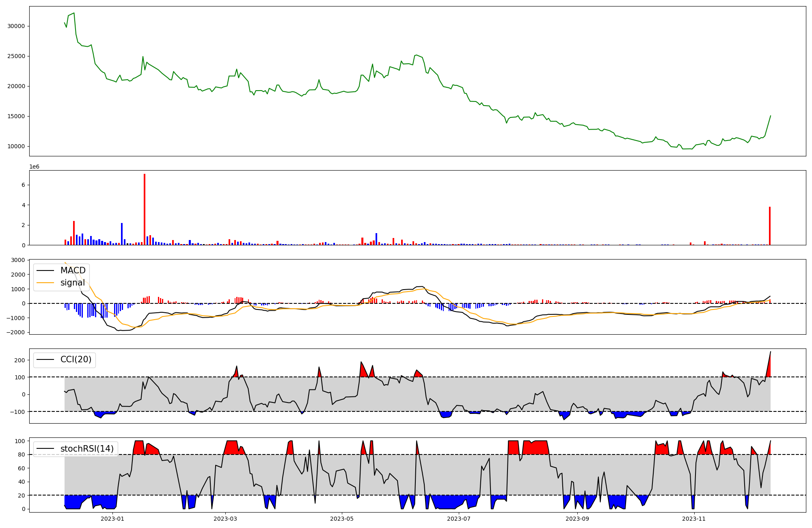This screenshot has width=812, height=528.
Task: Click the 30000 price axis label
Action: click(16, 26)
